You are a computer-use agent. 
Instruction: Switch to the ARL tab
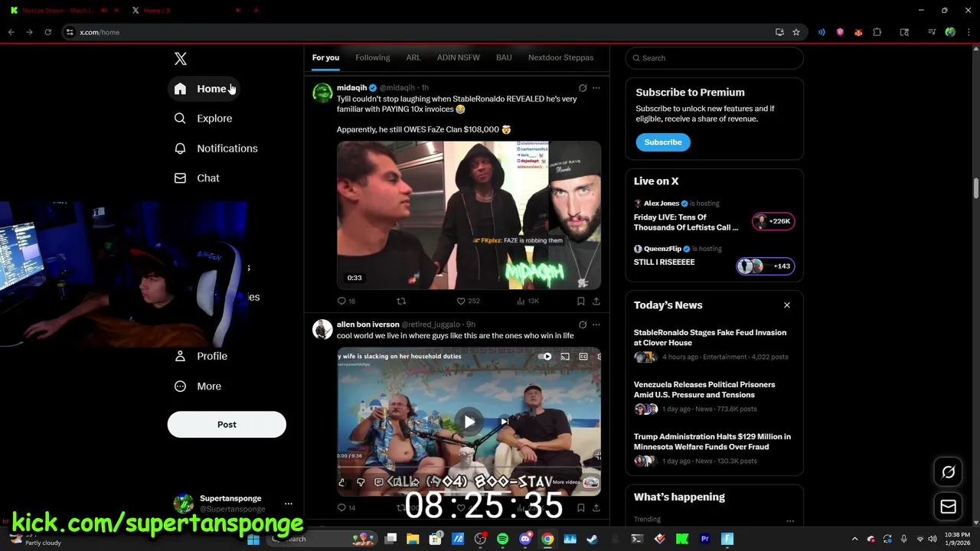[413, 58]
